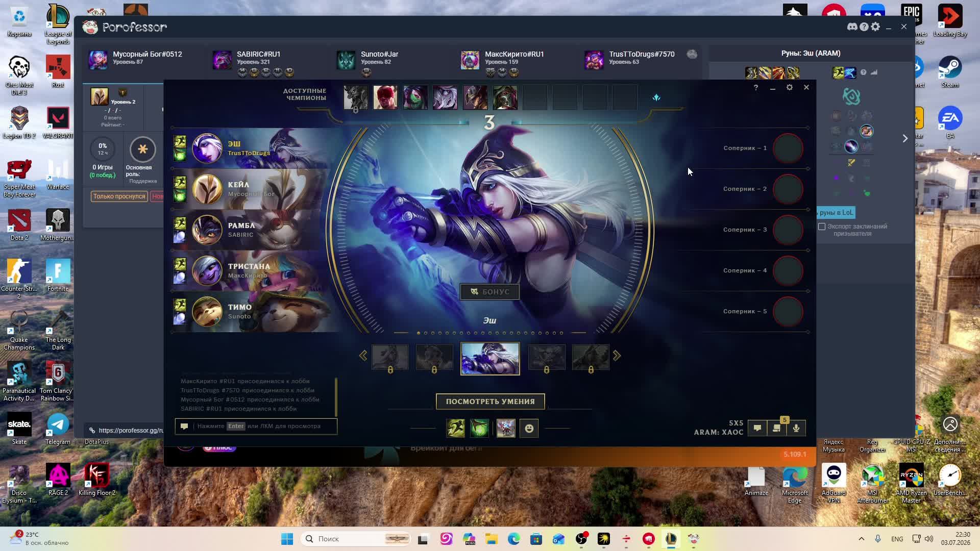Click the ENG language indicator in taskbar
Viewport: 980px width, 551px height.
[x=897, y=539]
